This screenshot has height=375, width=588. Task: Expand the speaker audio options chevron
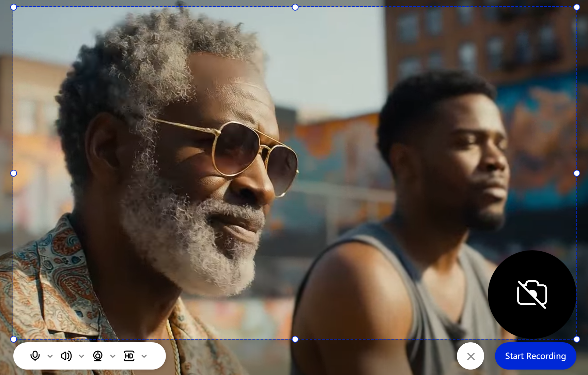tap(81, 356)
